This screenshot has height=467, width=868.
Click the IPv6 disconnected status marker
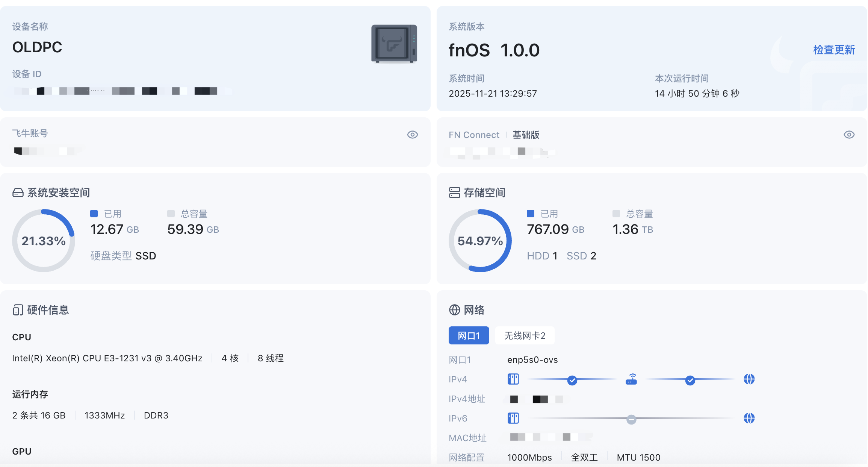tap(631, 419)
